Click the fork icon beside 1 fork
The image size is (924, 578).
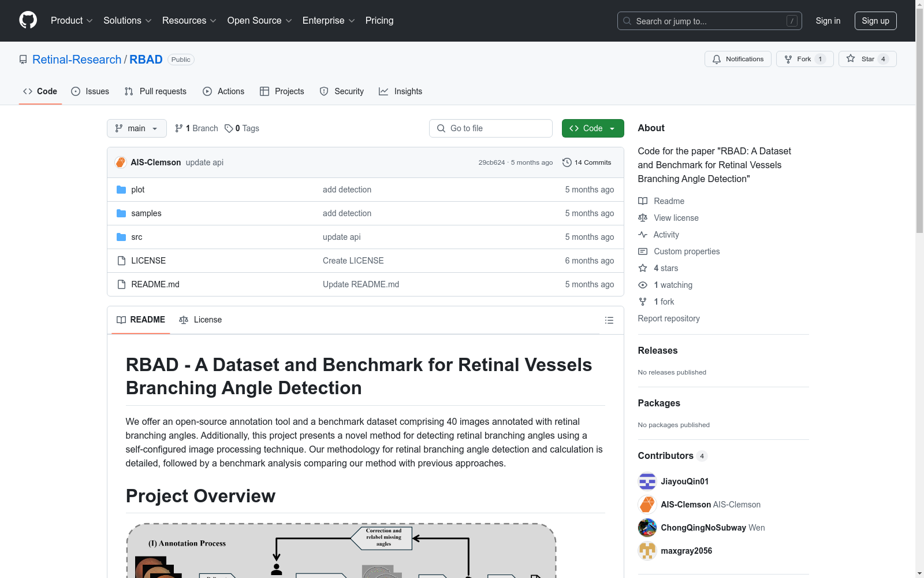[x=643, y=302]
